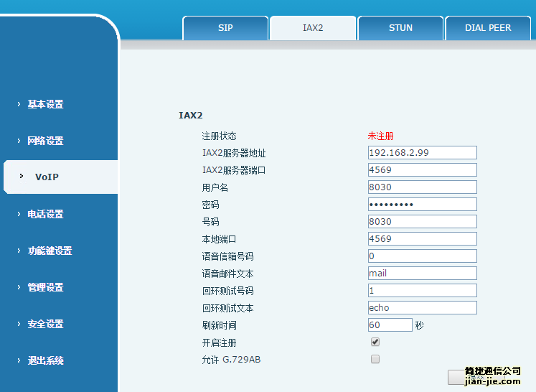Go to 安全设置 in sidebar

click(45, 324)
